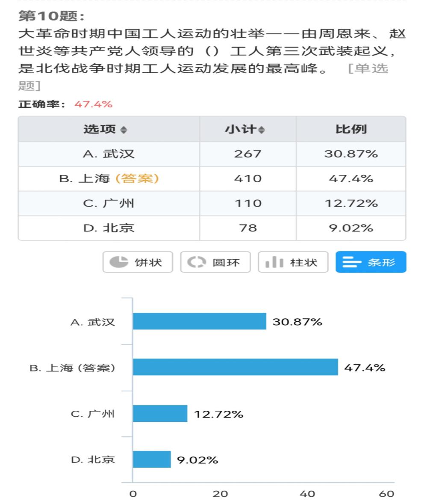
Task: Sort by the 选项 column arrow icon
Action: pos(124,130)
